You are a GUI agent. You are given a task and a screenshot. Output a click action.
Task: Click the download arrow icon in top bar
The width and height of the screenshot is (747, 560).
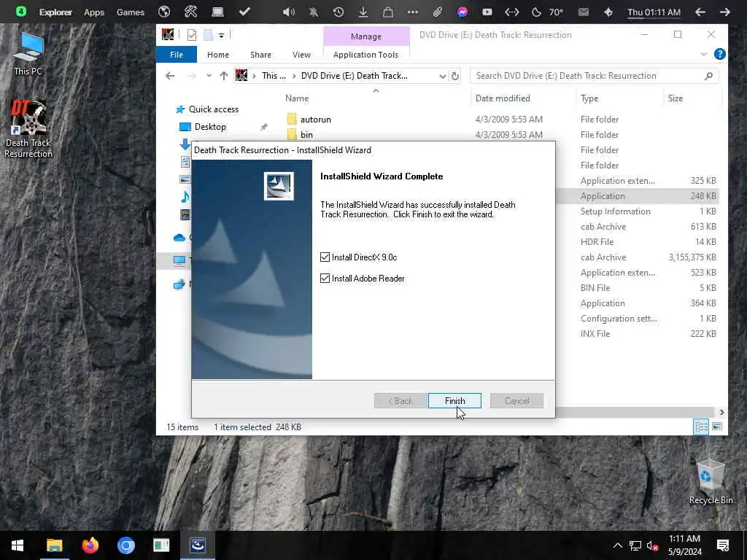pyautogui.click(x=363, y=12)
